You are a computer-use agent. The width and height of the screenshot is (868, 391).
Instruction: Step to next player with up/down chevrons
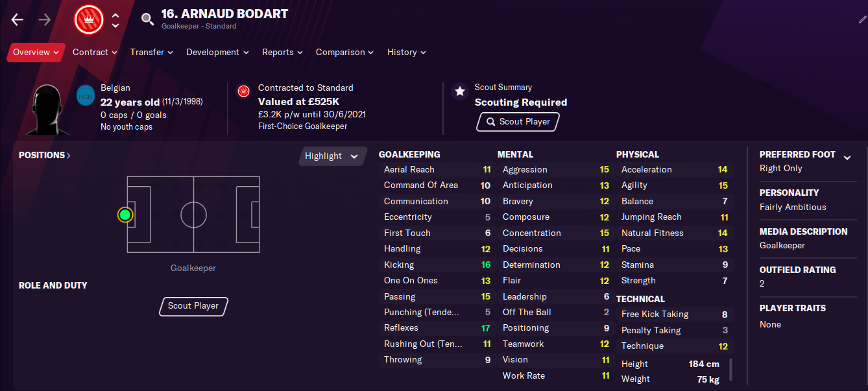coord(115,20)
